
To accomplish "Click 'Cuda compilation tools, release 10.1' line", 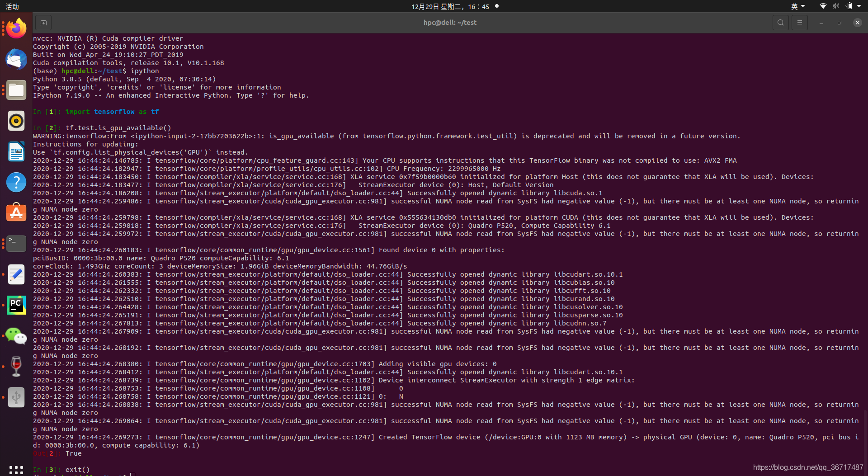I will (128, 63).
